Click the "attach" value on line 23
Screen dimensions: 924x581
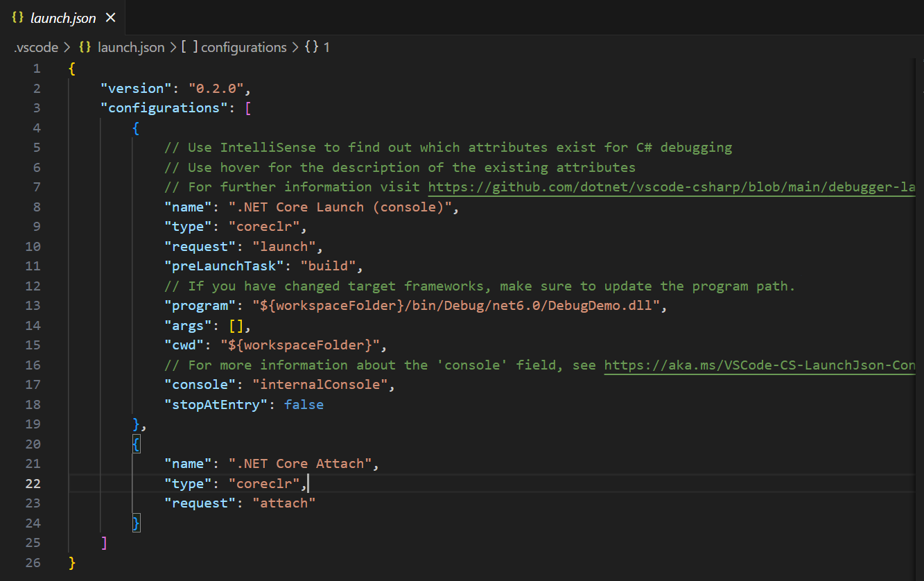point(284,503)
